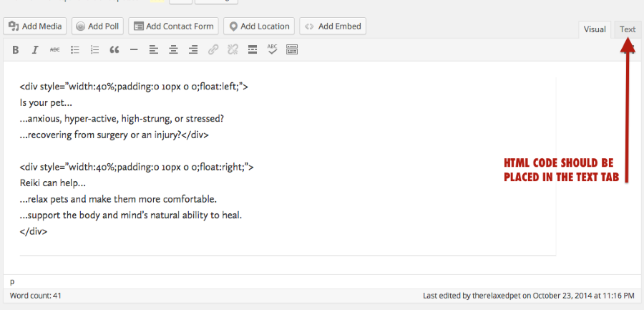
Task: Insert a horizontal line
Action: click(x=134, y=49)
